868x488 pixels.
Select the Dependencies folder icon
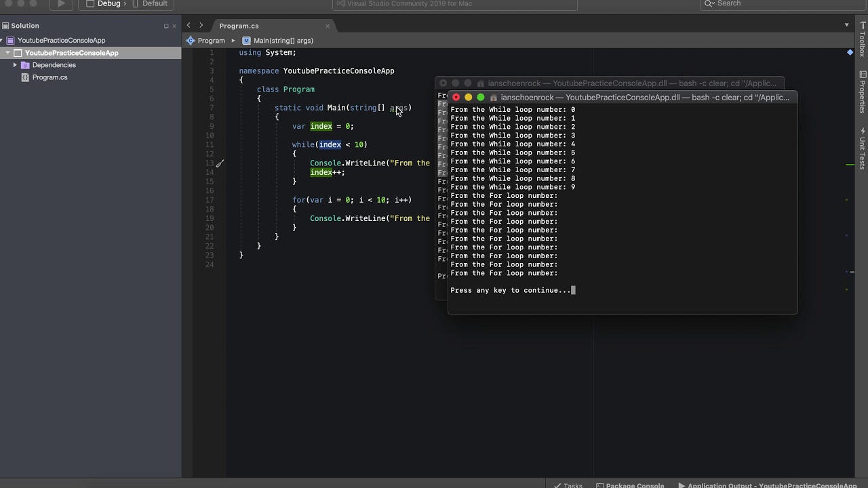25,65
